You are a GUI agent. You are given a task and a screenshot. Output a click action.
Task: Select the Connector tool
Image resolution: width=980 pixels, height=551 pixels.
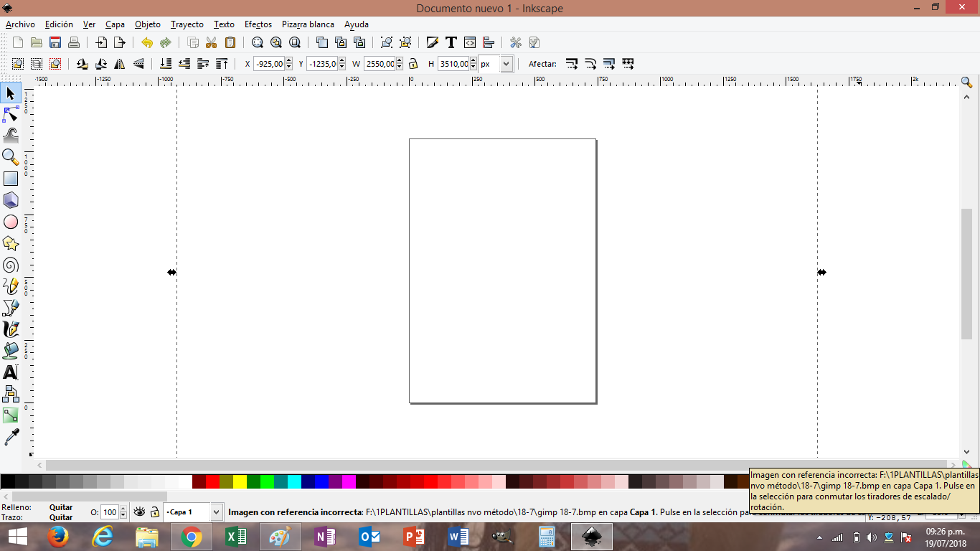tap(11, 394)
